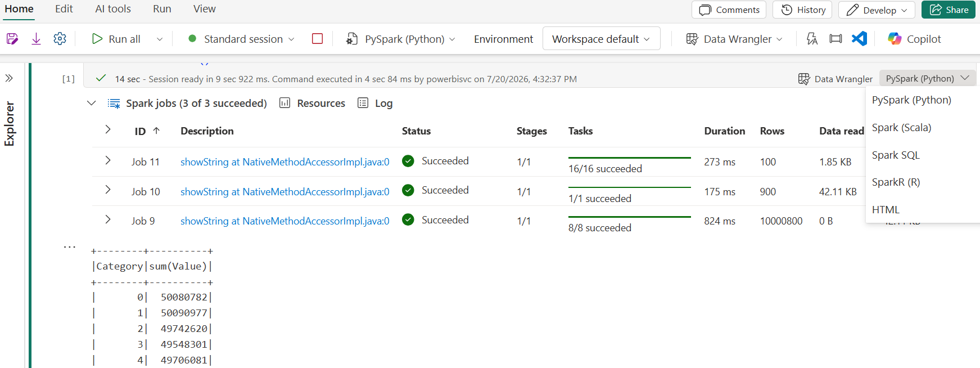The width and height of the screenshot is (980, 368).
Task: Open the Run tab
Action: [x=162, y=9]
